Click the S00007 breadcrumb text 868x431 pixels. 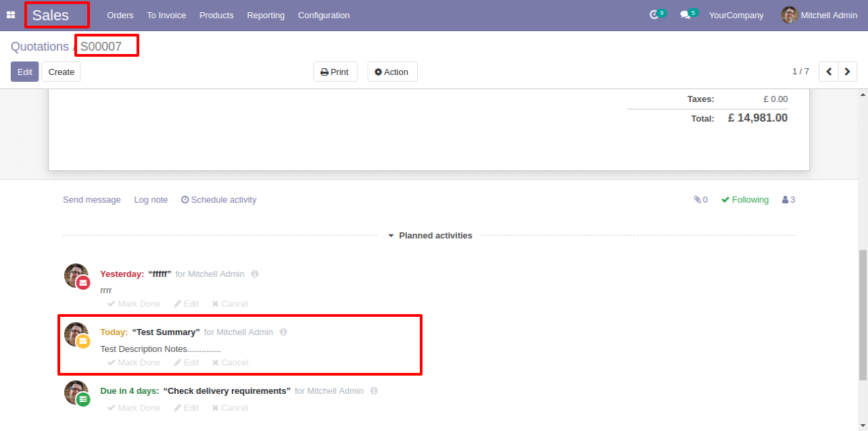tap(101, 47)
